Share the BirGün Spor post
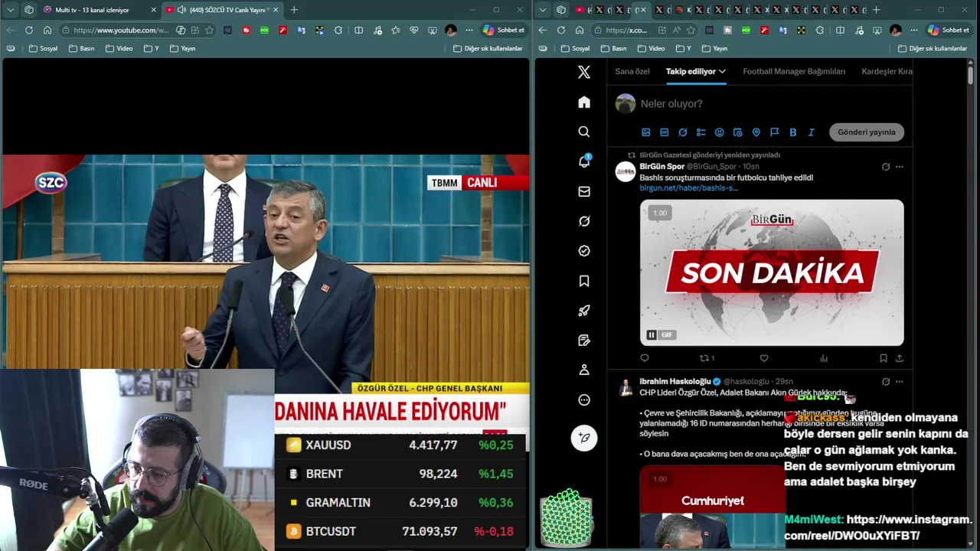The height and width of the screenshot is (551, 980). (x=899, y=358)
